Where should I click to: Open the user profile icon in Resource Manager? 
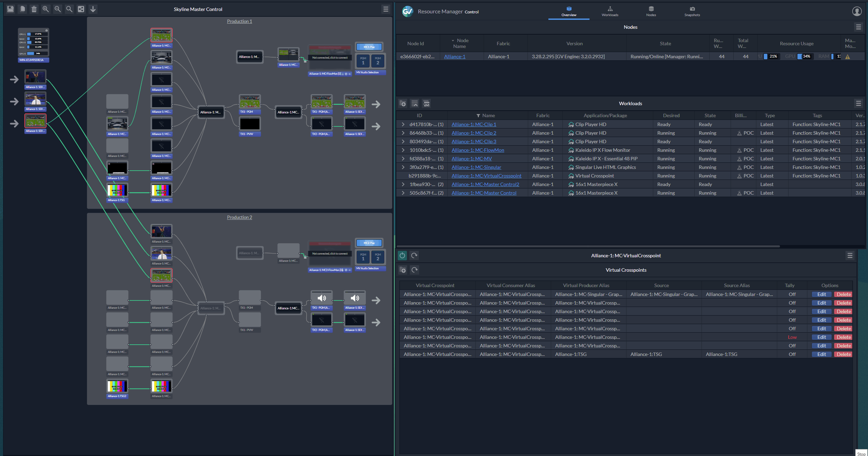click(x=857, y=11)
